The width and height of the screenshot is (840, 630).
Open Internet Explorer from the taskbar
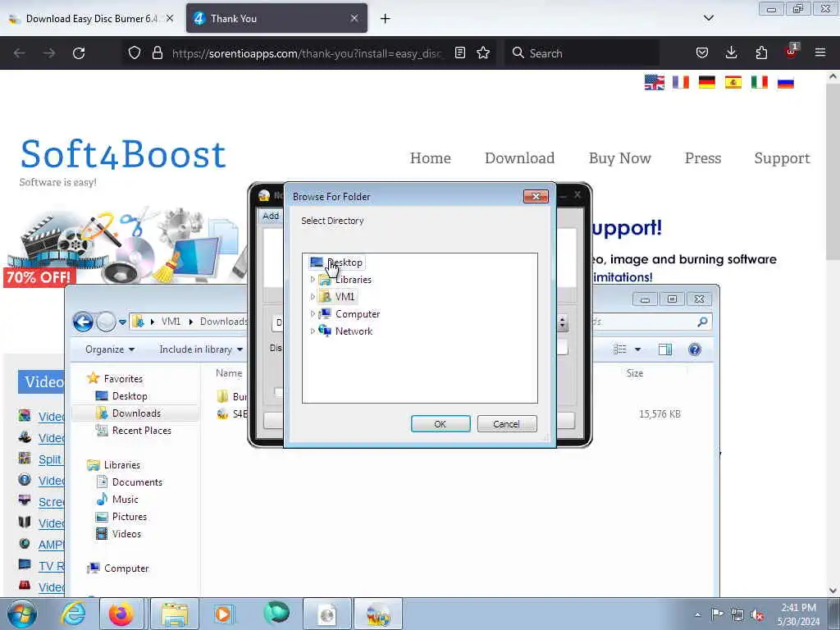pyautogui.click(x=73, y=614)
